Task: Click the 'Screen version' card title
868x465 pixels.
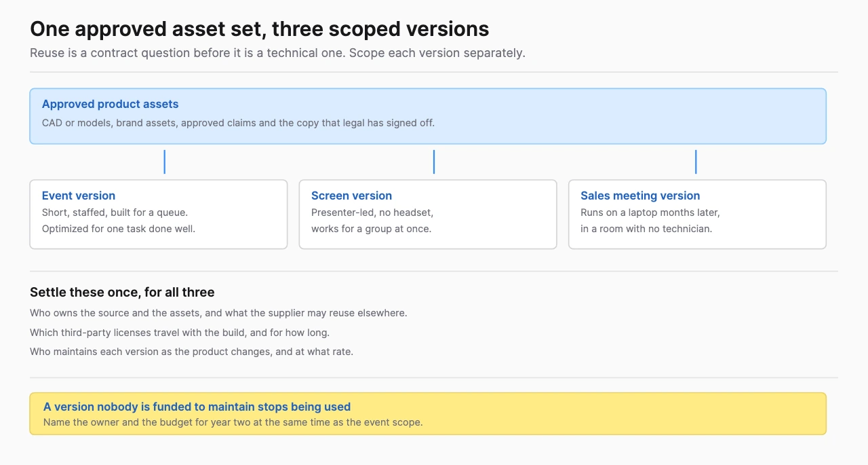Action: 351,196
